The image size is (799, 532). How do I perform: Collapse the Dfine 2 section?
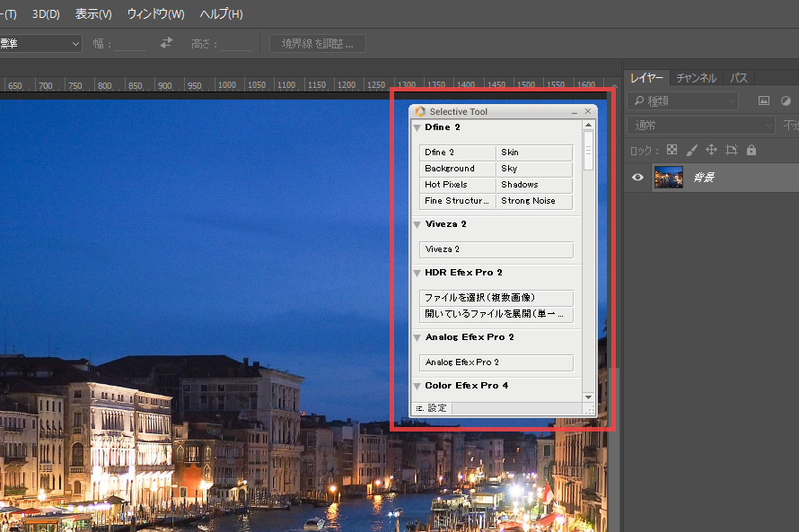417,127
